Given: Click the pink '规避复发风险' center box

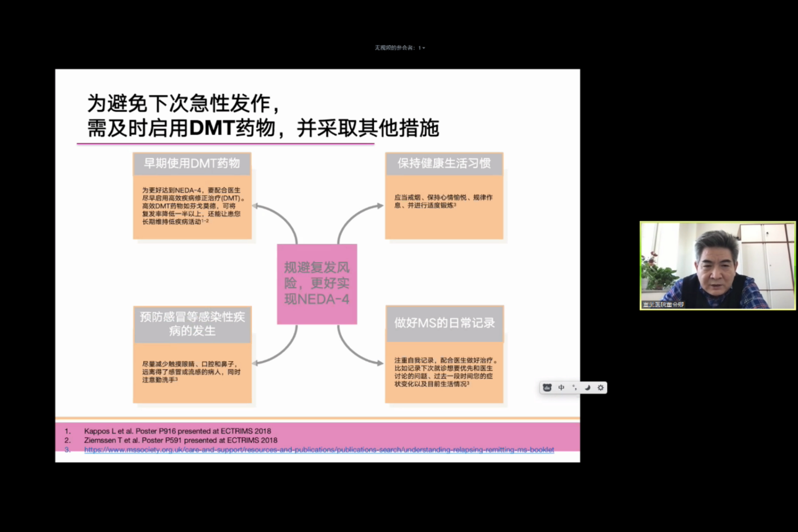Looking at the screenshot, I should coord(317,284).
